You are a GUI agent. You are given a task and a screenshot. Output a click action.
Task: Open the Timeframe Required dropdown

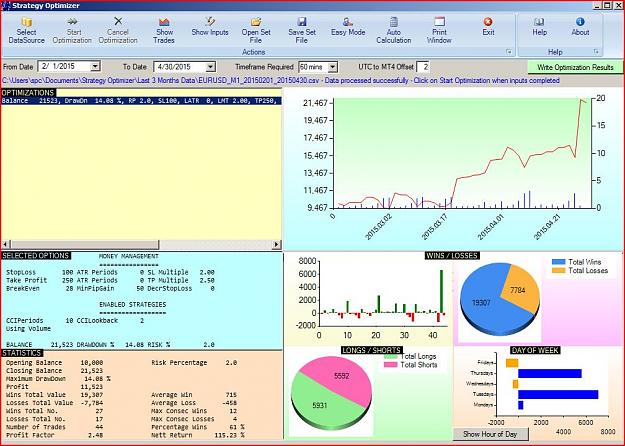coord(333,67)
